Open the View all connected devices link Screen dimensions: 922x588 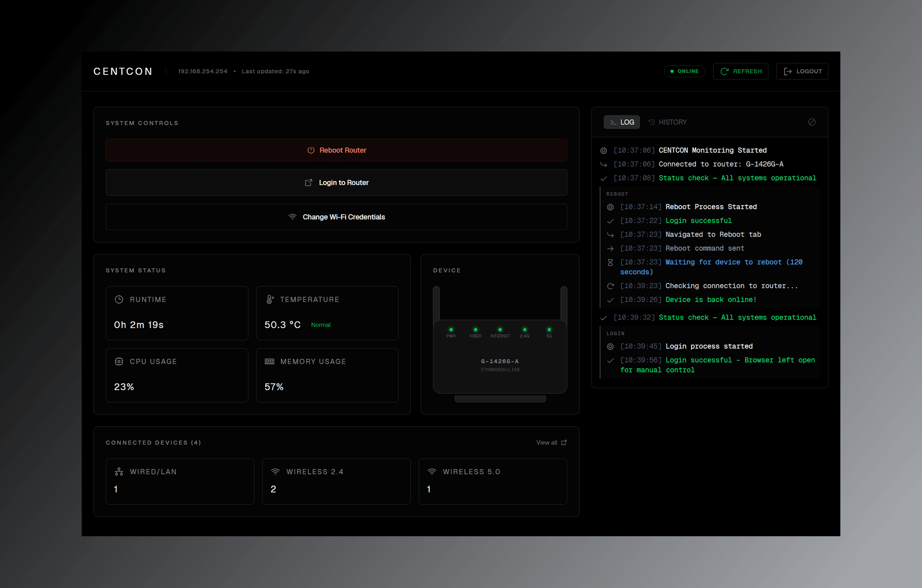pyautogui.click(x=551, y=443)
